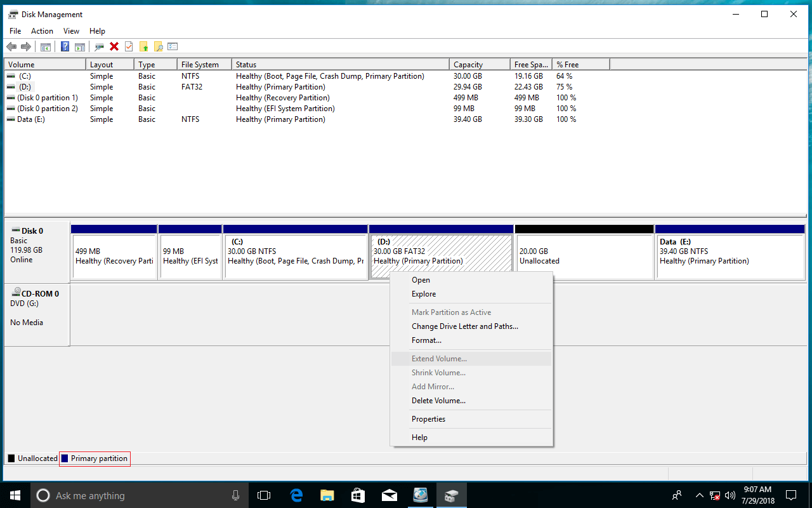
Task: Click the Free Space column header
Action: (530, 63)
